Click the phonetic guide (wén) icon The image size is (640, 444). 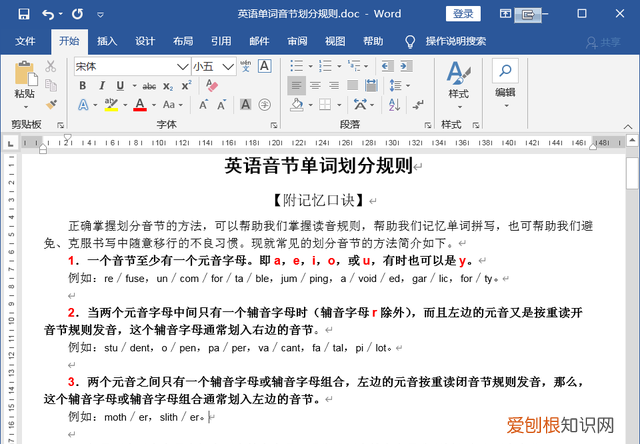pyautogui.click(x=246, y=66)
